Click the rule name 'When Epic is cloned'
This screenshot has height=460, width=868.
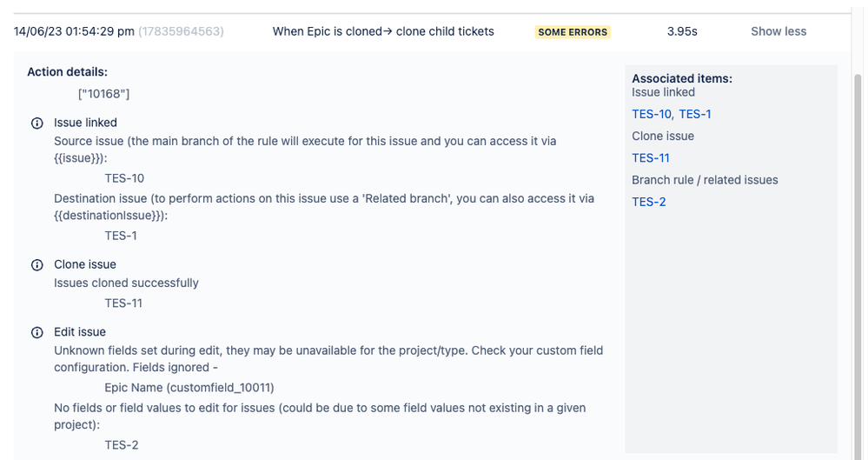[383, 31]
